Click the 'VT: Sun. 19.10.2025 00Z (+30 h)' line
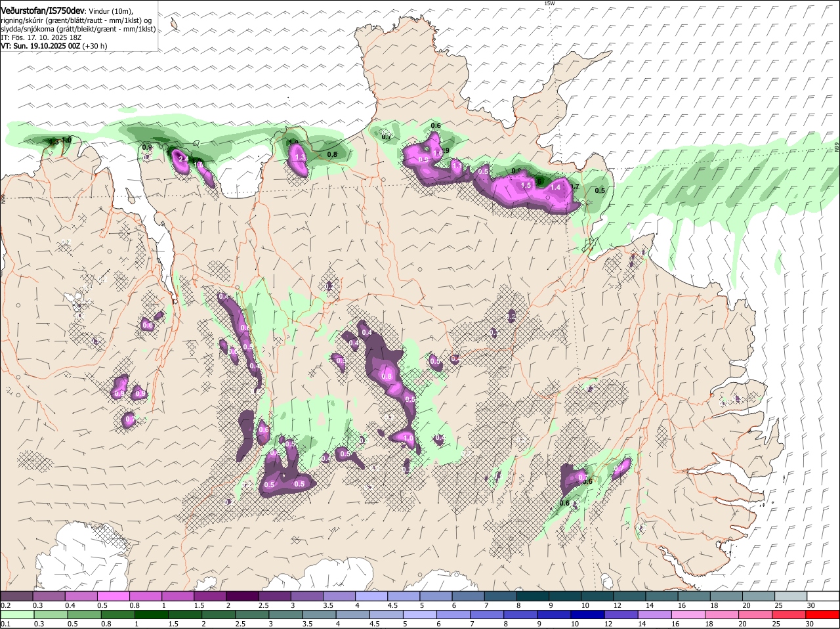Image resolution: width=840 pixels, height=629 pixels. tap(54, 46)
